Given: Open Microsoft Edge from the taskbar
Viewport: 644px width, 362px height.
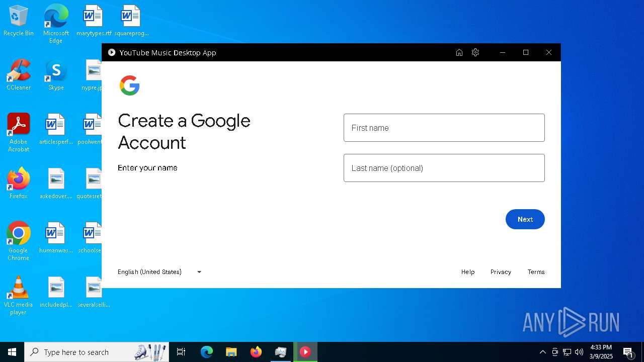Looking at the screenshot, I should tap(207, 352).
